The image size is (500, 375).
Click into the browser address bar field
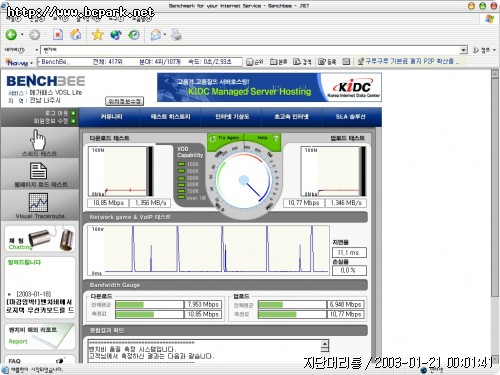(250, 50)
